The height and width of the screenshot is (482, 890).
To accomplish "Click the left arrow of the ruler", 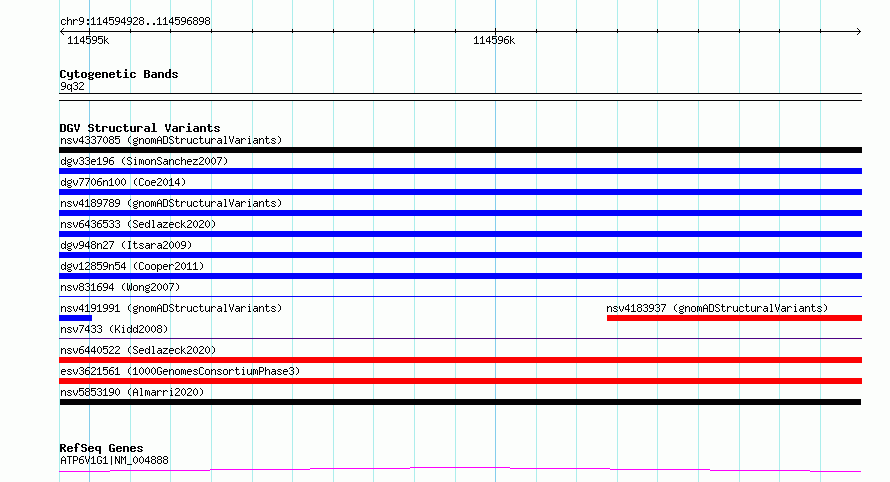I will click(x=62, y=31).
